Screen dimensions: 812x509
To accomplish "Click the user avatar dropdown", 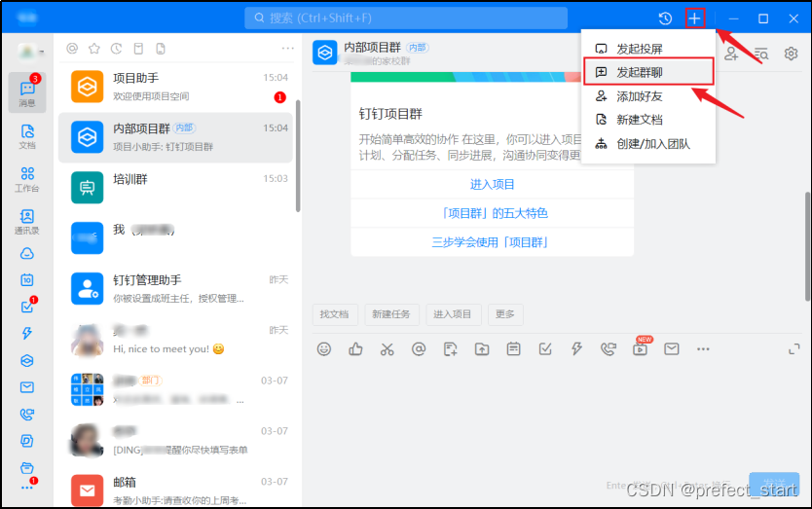I will tap(30, 52).
